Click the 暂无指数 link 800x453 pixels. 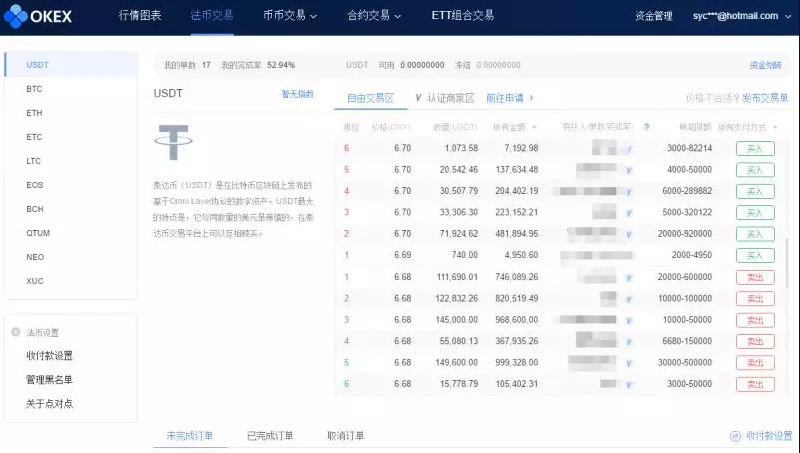click(x=297, y=94)
